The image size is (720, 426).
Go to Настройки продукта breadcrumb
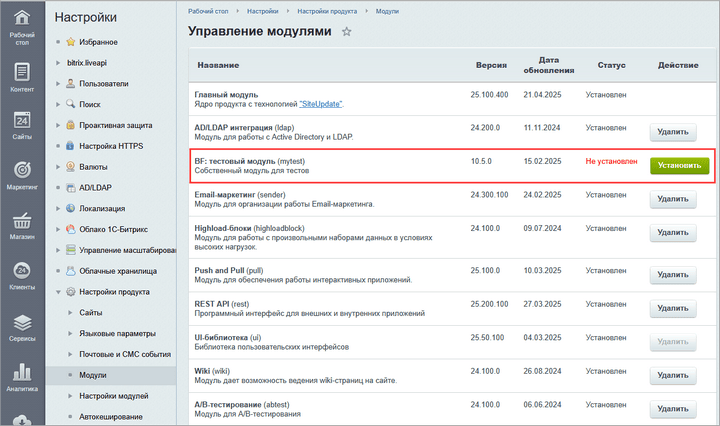tap(327, 11)
